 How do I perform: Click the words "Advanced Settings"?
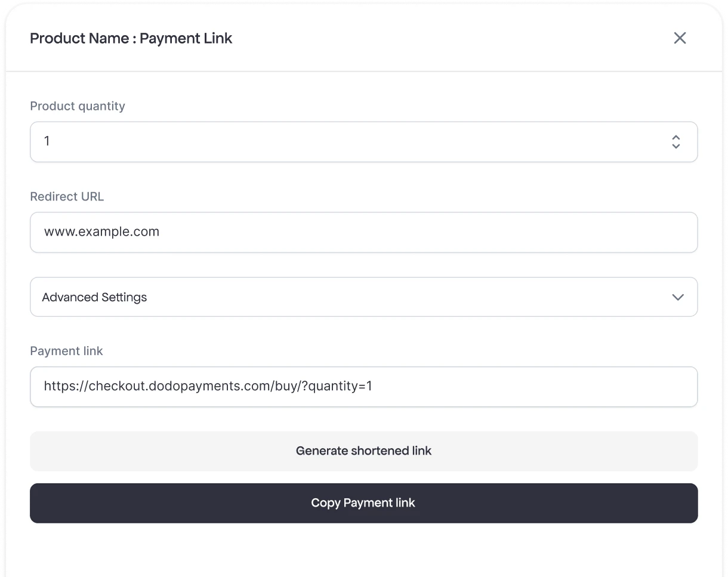click(x=94, y=297)
